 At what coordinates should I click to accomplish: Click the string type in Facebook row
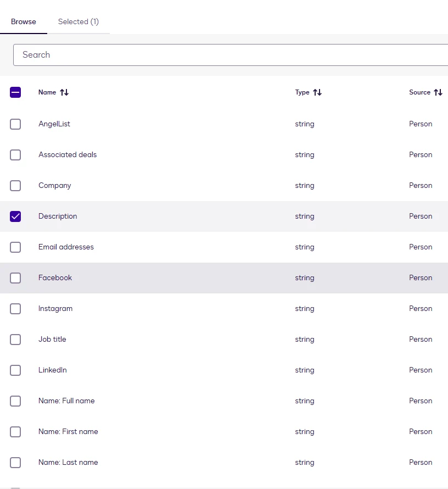coord(305,278)
